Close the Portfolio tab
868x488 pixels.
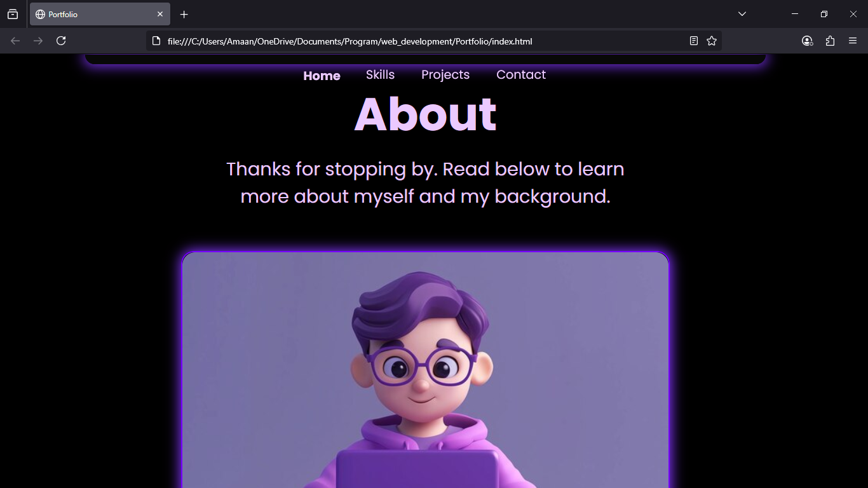click(160, 14)
